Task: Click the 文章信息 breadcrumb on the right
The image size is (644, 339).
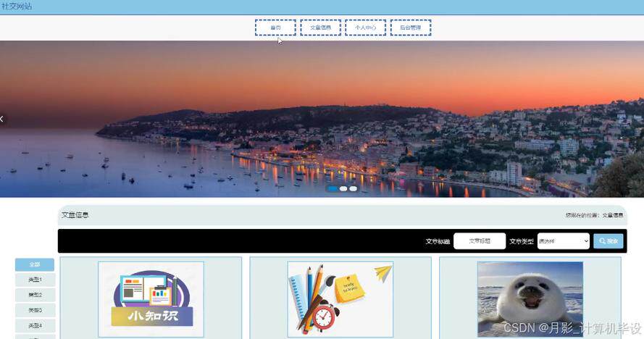Action: click(x=613, y=215)
